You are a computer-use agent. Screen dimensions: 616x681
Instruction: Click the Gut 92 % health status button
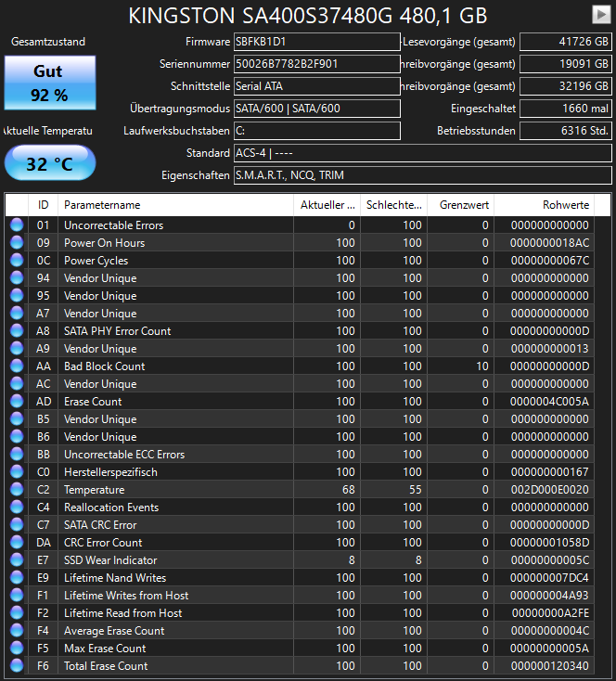click(50, 83)
